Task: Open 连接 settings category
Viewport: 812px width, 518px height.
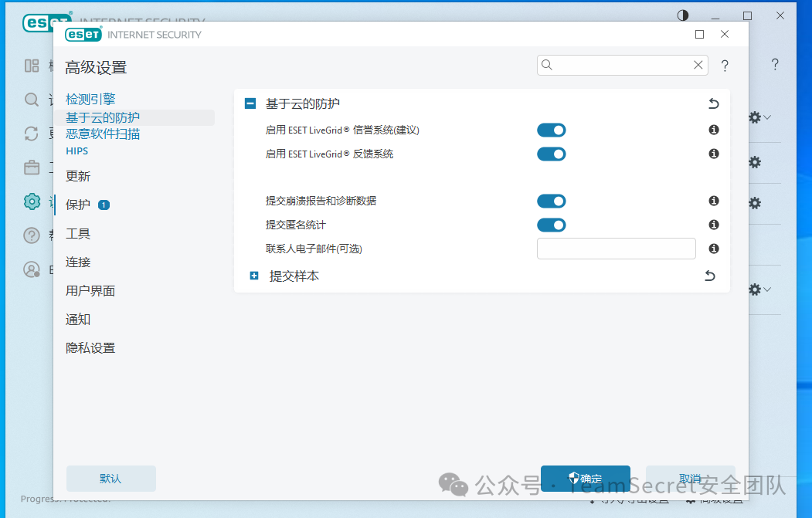Action: [78, 262]
